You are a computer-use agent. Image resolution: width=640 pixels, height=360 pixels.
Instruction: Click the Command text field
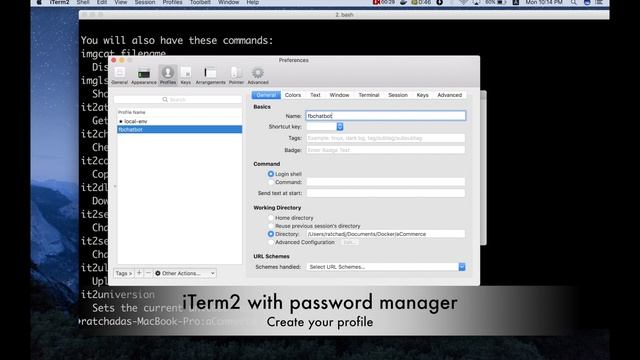click(x=386, y=182)
